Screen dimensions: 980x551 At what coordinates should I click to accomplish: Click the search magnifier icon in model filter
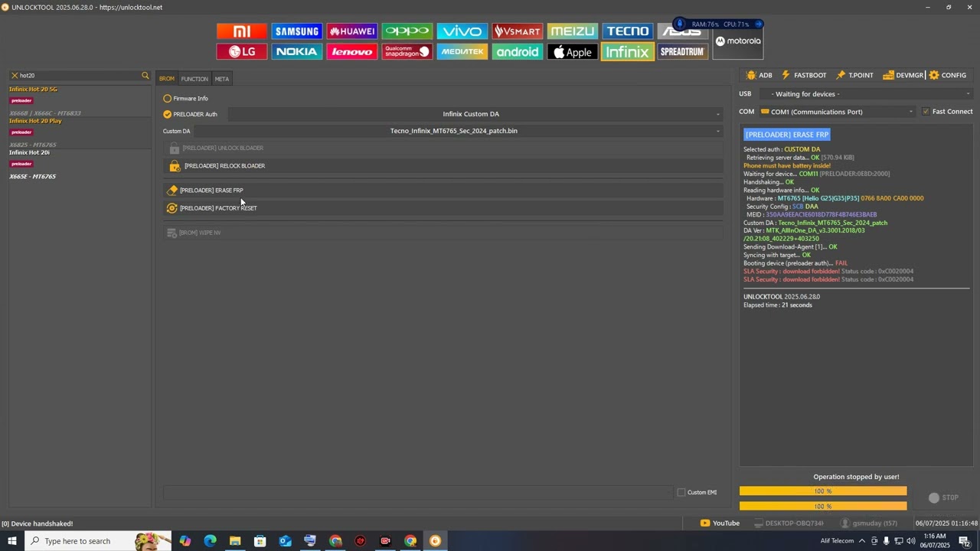coord(145,76)
